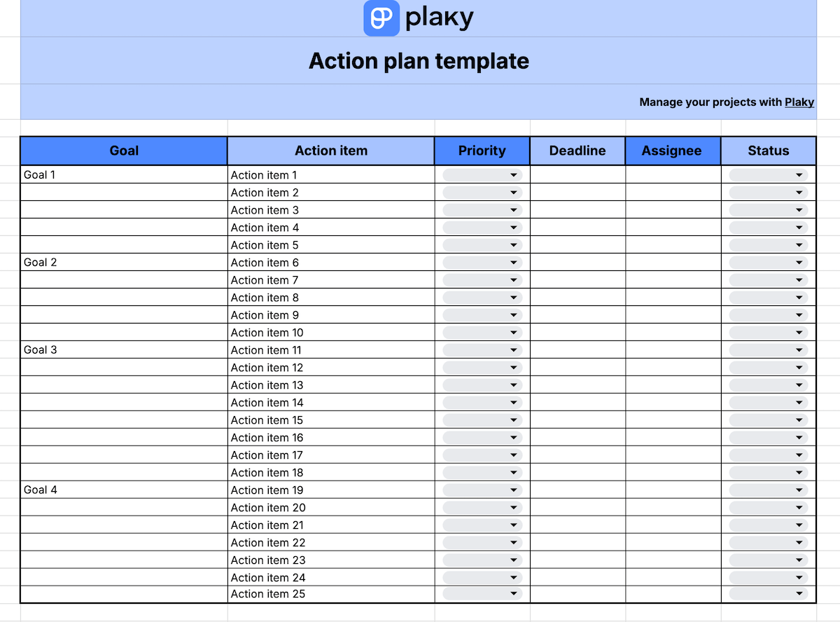Viewport: 840px width, 622px height.
Task: Open Status dropdown for Action item 25
Action: [x=768, y=594]
